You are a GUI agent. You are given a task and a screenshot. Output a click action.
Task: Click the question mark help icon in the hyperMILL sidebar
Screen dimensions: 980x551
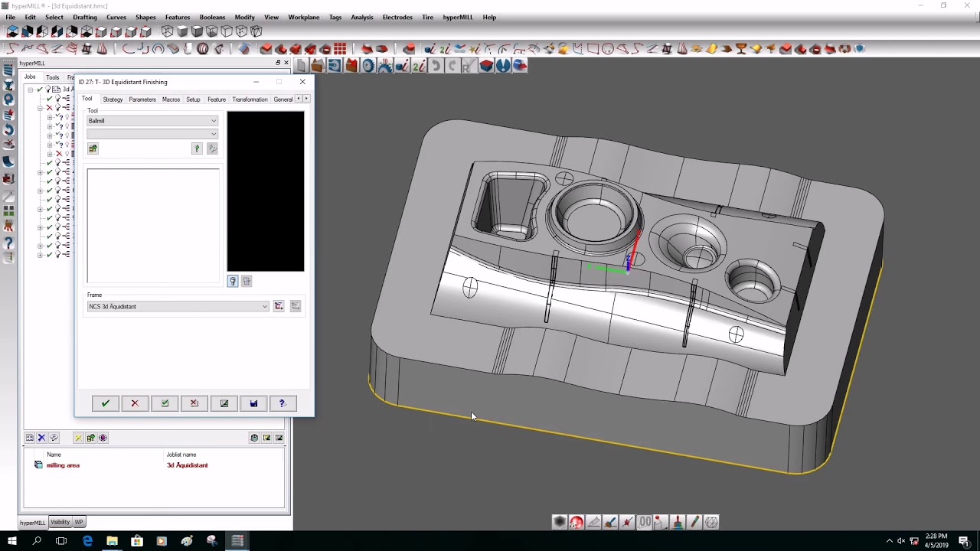[x=8, y=243]
